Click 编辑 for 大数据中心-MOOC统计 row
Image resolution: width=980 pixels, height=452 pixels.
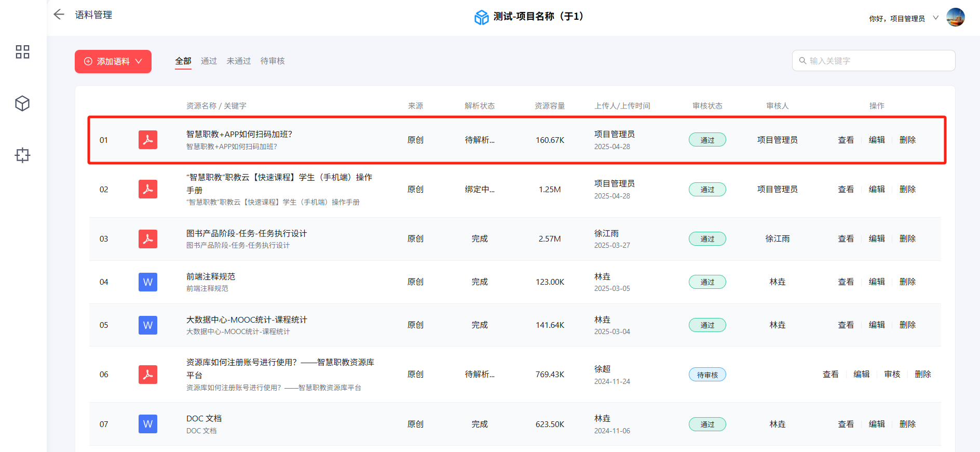(877, 325)
